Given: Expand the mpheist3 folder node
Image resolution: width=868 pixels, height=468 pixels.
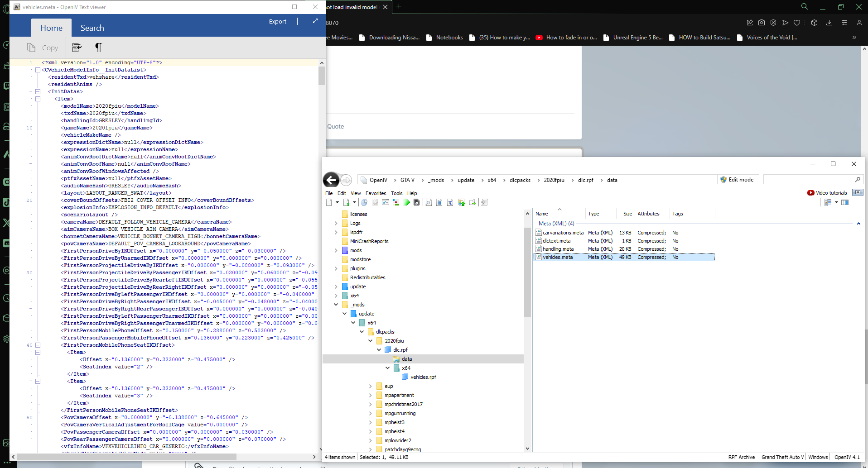Looking at the screenshot, I should tap(371, 422).
